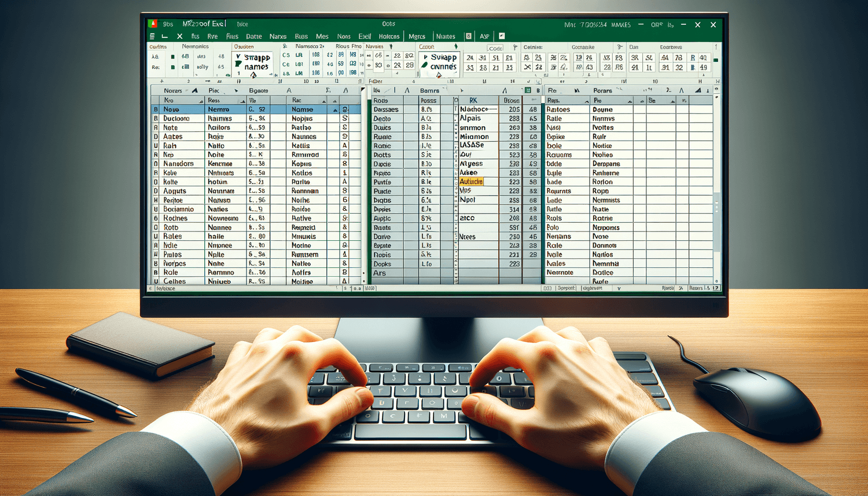The width and height of the screenshot is (868, 496).
Task: Click the white X icon beside Fts menu
Action: pyautogui.click(x=179, y=36)
